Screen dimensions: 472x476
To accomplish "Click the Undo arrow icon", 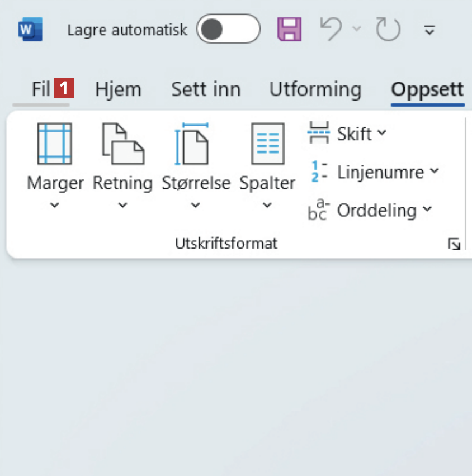I will pos(332,29).
